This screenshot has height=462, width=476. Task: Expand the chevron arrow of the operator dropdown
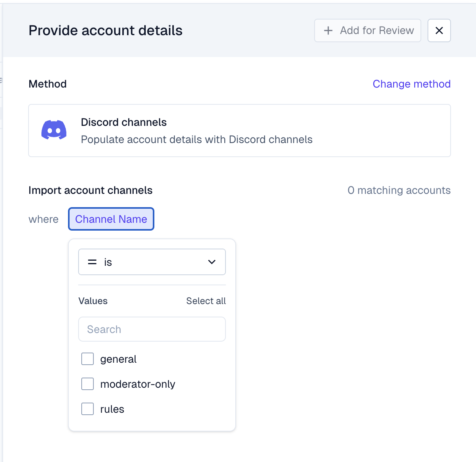coord(212,262)
